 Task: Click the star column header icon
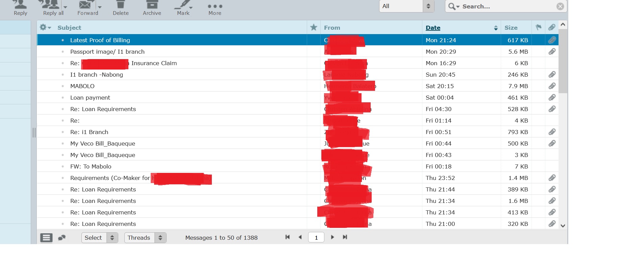[314, 27]
